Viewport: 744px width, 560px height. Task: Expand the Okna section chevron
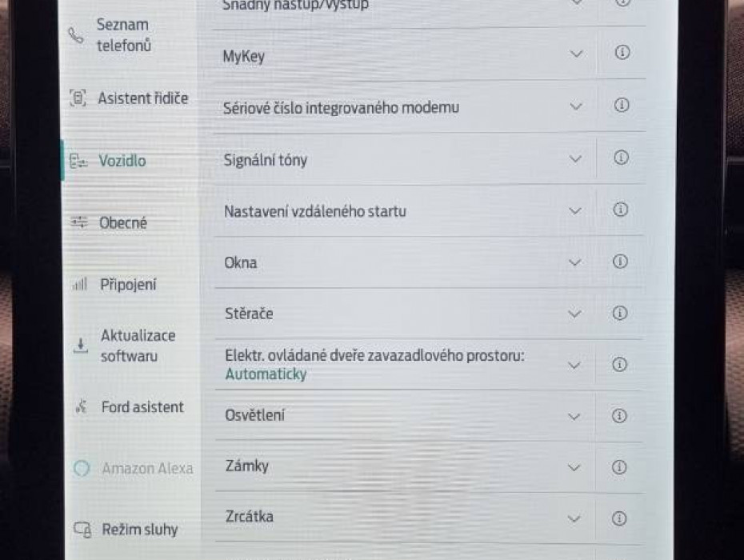point(574,262)
